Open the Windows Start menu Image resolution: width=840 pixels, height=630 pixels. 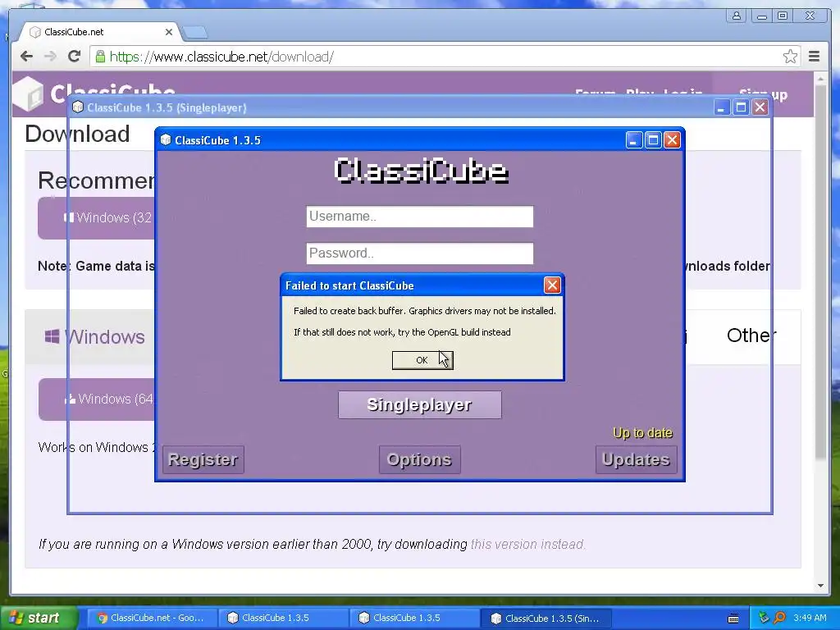click(38, 618)
